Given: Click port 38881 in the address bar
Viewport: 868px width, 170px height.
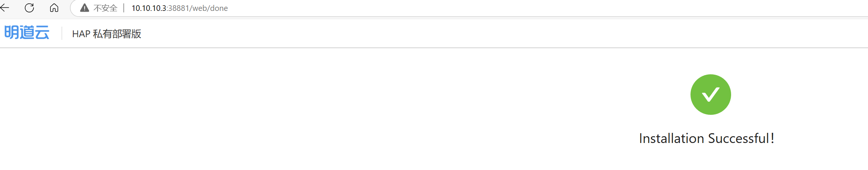Looking at the screenshot, I should click(x=178, y=8).
